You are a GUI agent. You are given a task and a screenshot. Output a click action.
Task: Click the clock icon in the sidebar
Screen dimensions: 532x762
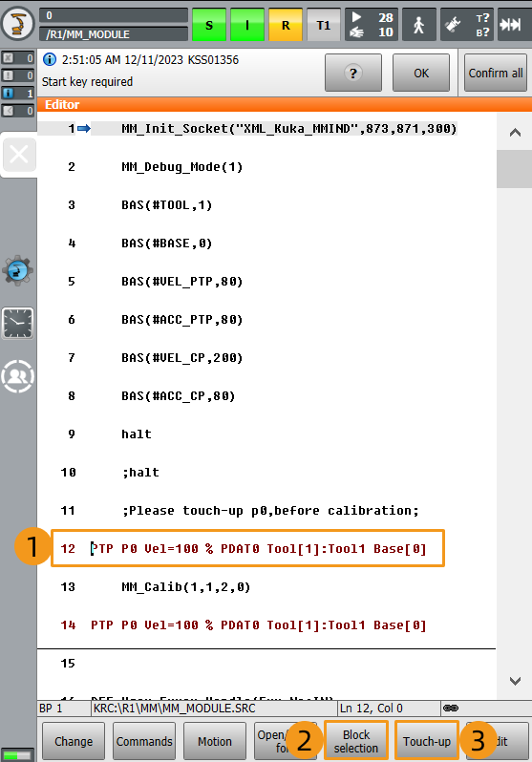18,323
